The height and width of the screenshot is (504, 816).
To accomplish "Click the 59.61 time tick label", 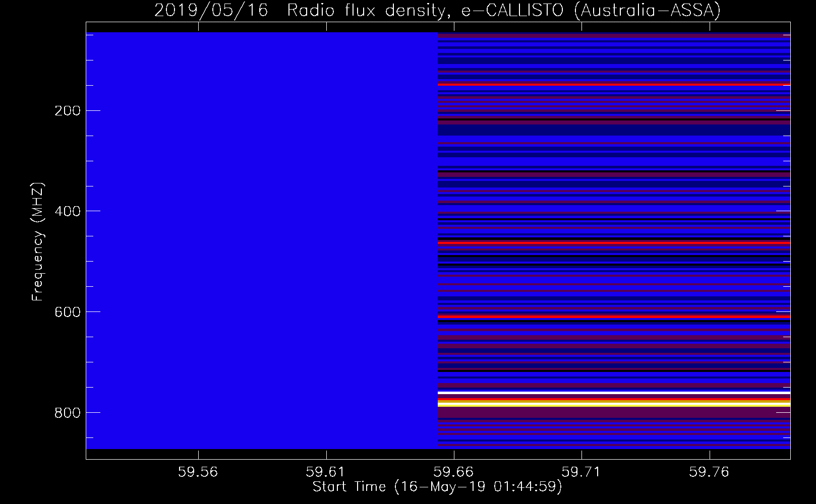I will pyautogui.click(x=326, y=472).
